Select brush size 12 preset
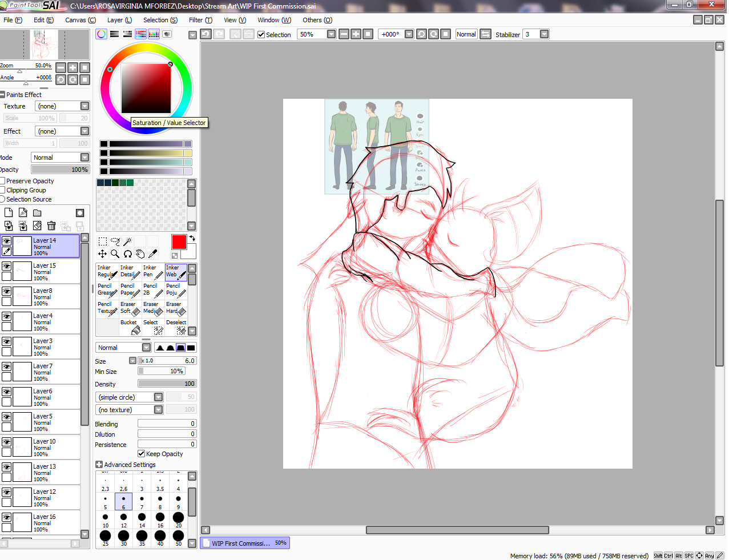Image resolution: width=729 pixels, height=560 pixels. click(x=123, y=520)
